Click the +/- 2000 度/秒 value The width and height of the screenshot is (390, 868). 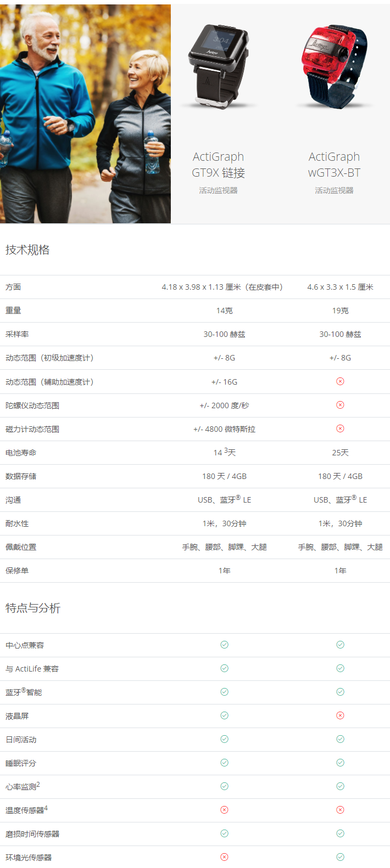tap(224, 405)
